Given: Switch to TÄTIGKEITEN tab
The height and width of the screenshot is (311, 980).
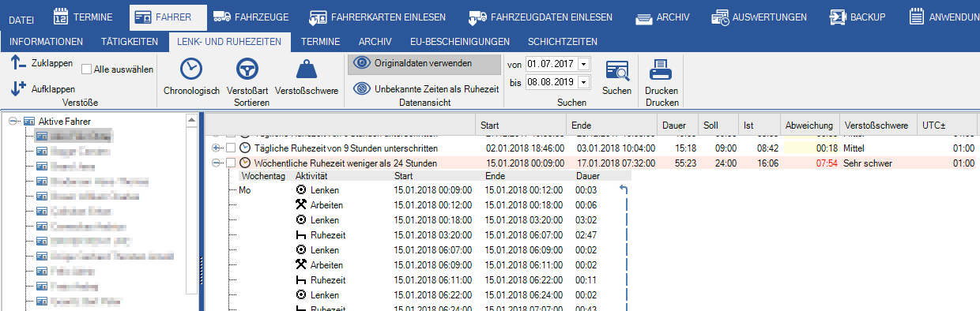Looking at the screenshot, I should [x=130, y=41].
